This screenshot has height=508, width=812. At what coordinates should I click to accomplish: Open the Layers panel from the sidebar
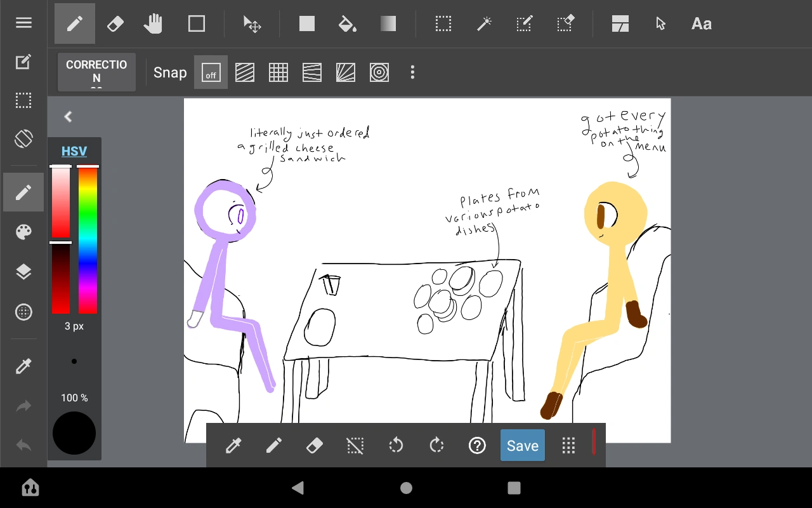coord(23,271)
